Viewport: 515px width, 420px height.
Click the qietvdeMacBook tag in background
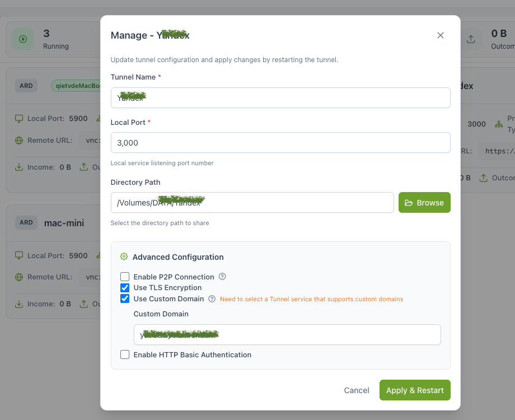pos(77,86)
